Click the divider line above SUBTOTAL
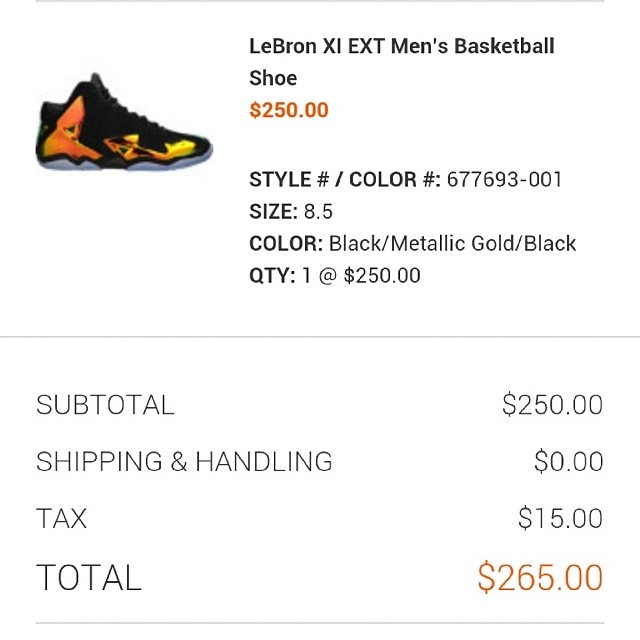Image resolution: width=640 pixels, height=640 pixels. pyautogui.click(x=320, y=337)
